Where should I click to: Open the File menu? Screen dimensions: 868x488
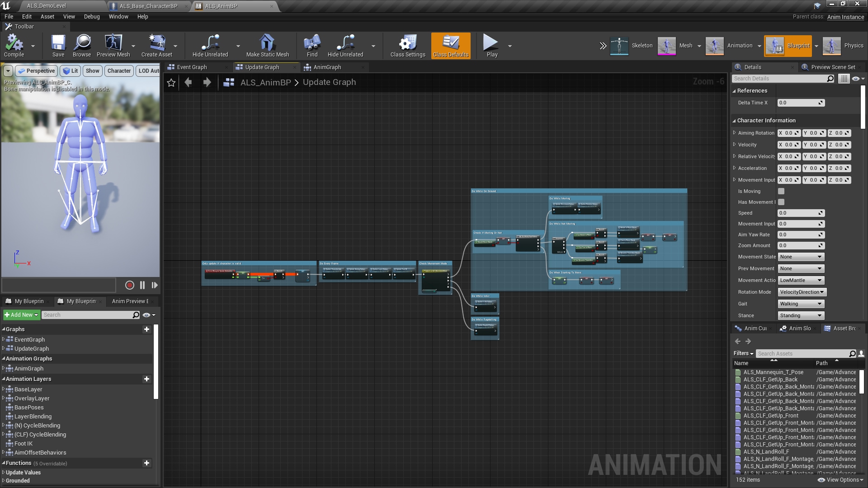coord(9,16)
